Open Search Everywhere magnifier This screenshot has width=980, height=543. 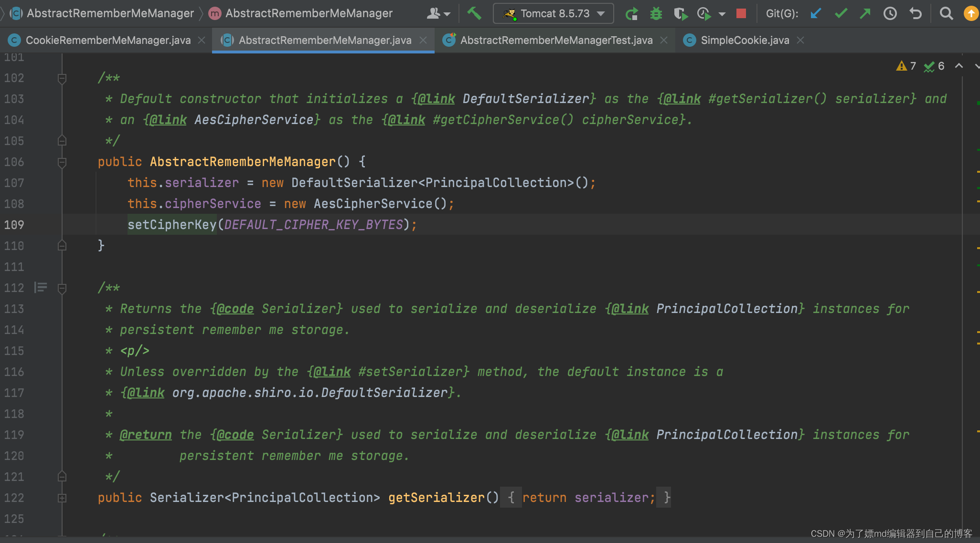946,13
